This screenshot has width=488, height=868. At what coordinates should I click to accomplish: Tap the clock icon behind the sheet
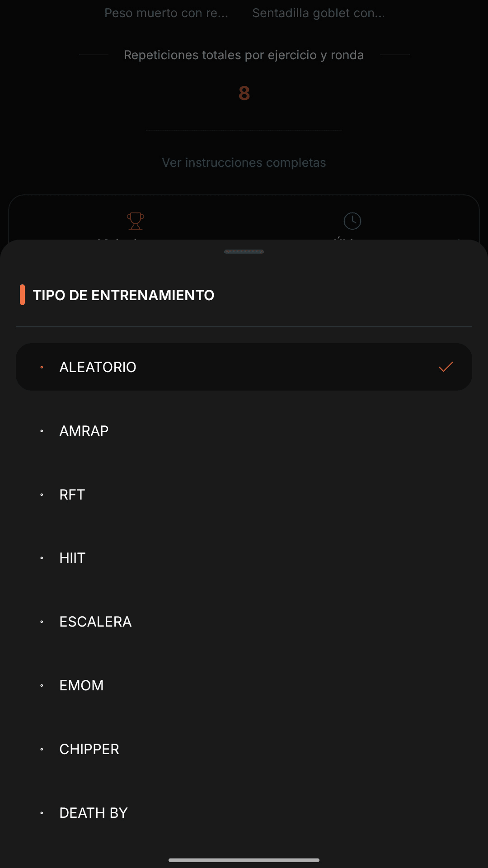pyautogui.click(x=352, y=221)
